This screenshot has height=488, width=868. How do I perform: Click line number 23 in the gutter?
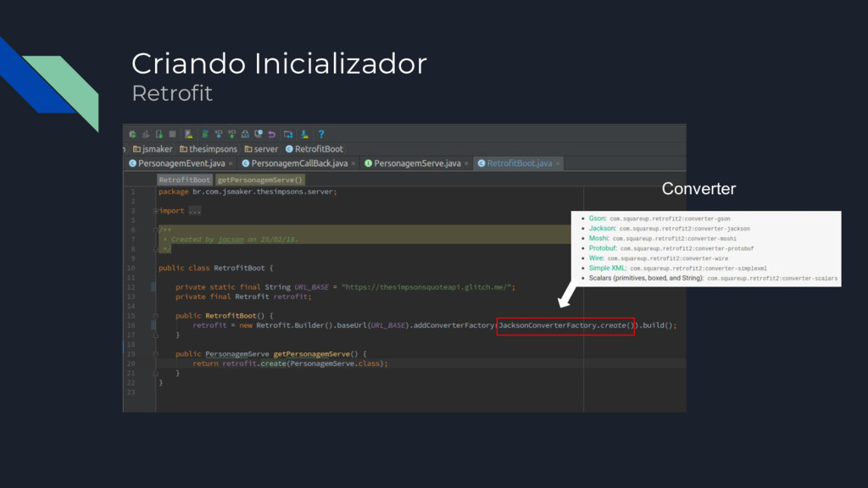tap(131, 392)
